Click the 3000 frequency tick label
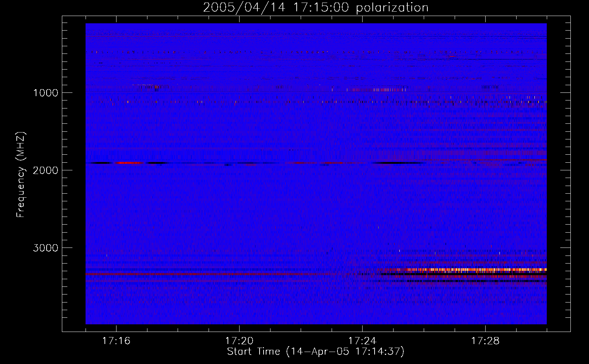589x364 pixels. point(46,248)
